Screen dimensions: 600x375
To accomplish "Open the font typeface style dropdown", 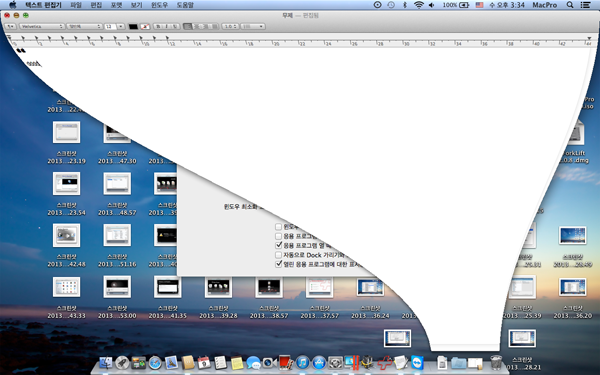I will [x=84, y=26].
